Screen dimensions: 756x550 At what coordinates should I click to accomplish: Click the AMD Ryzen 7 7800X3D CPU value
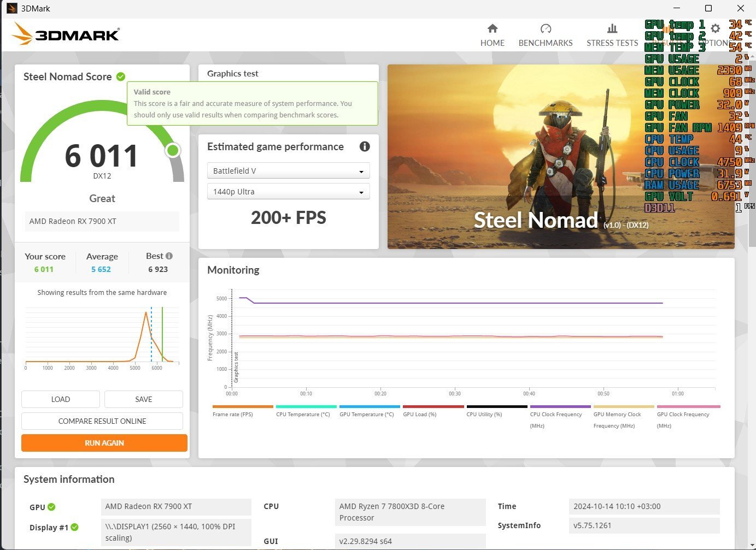[410, 512]
